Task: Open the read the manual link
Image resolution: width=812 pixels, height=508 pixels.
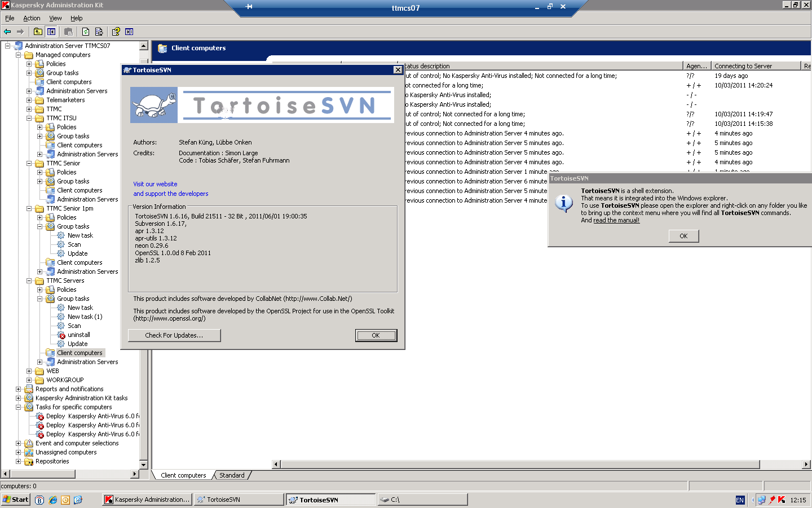Action: (616, 220)
